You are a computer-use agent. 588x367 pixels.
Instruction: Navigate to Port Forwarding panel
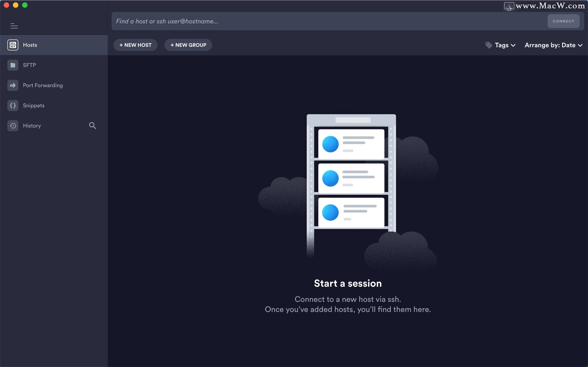42,85
